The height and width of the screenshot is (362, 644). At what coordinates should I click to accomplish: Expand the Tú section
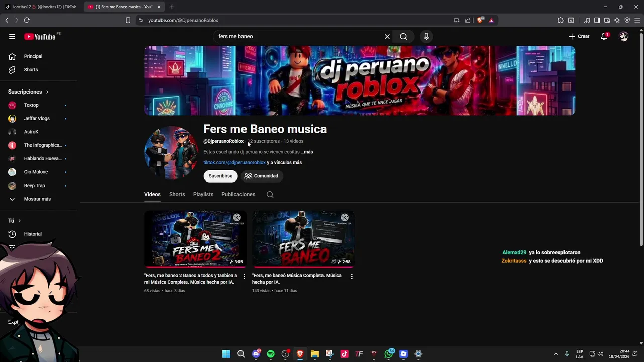tap(14, 221)
